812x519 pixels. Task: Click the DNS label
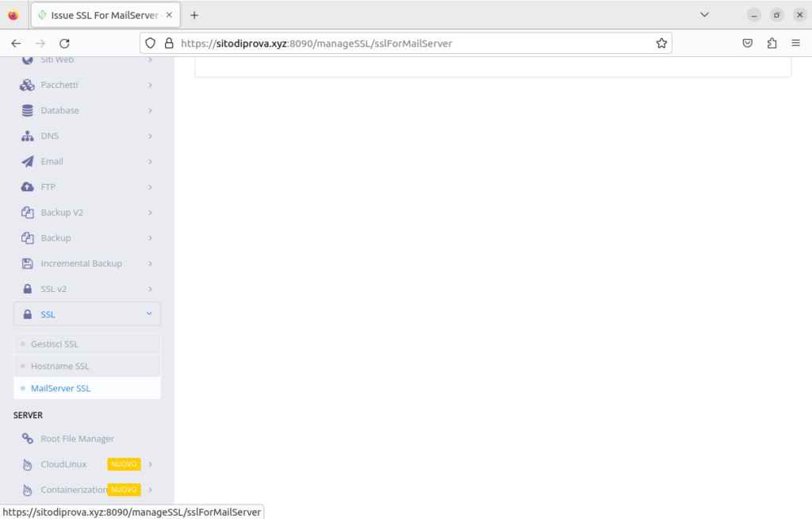[50, 136]
